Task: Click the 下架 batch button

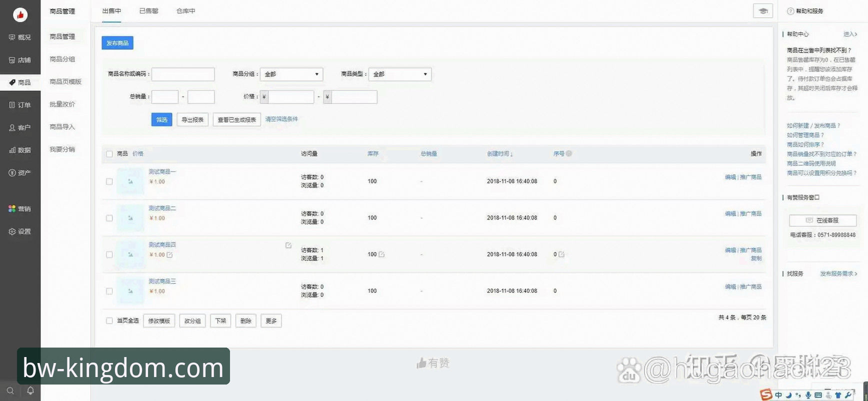Action: (x=220, y=321)
